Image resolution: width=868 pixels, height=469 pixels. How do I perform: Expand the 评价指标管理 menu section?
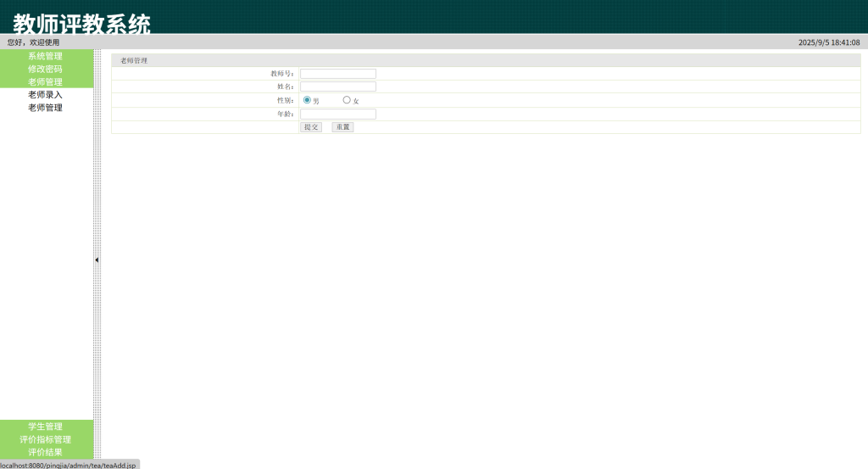pyautogui.click(x=46, y=439)
